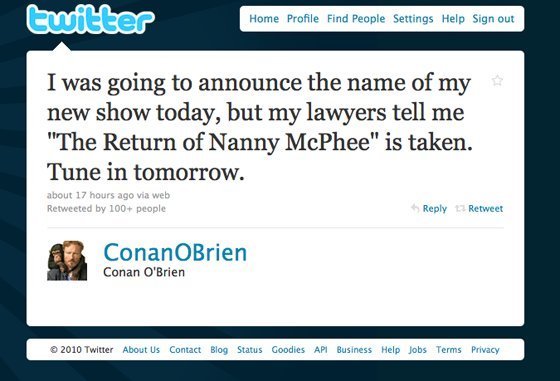Go to the Home page
Image resolution: width=560 pixels, height=381 pixels.
click(x=264, y=19)
